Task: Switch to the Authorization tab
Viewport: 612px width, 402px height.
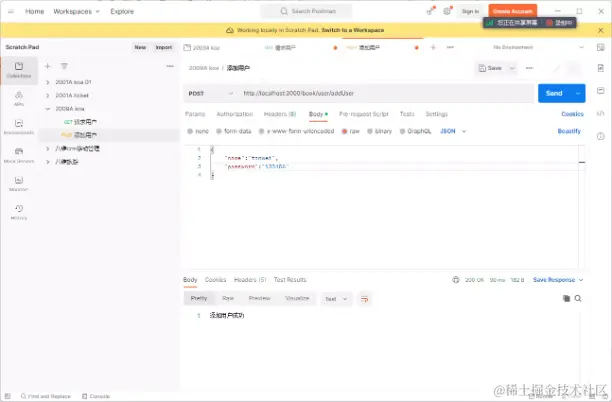Action: tap(235, 114)
